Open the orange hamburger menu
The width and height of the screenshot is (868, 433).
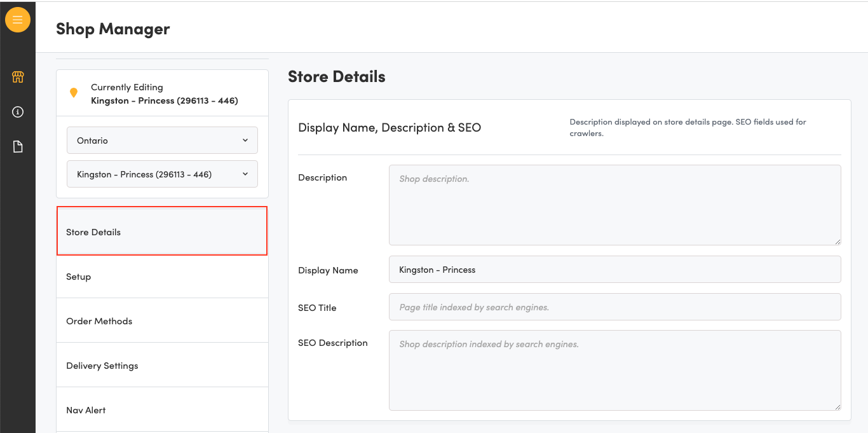click(18, 20)
